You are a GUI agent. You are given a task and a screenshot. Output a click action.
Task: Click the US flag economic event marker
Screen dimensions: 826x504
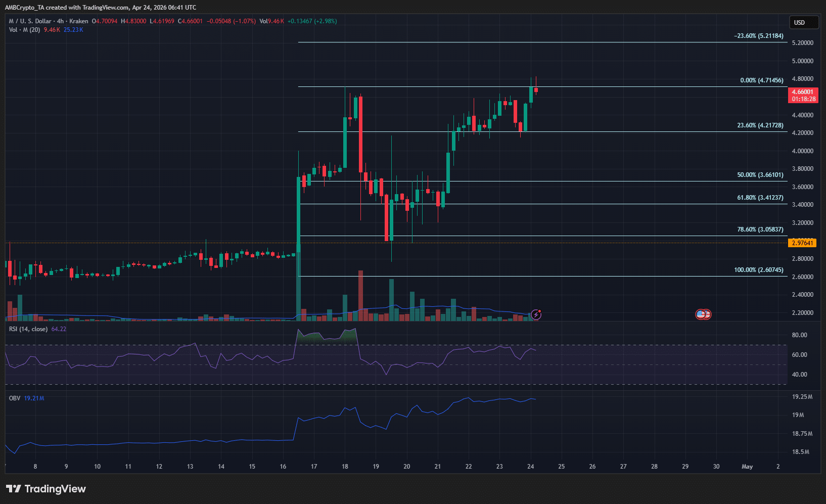point(703,314)
